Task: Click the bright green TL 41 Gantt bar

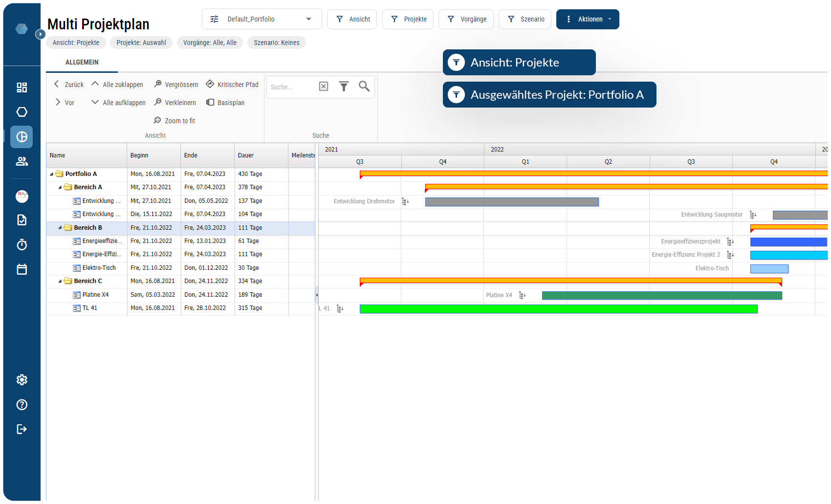Action: point(558,309)
